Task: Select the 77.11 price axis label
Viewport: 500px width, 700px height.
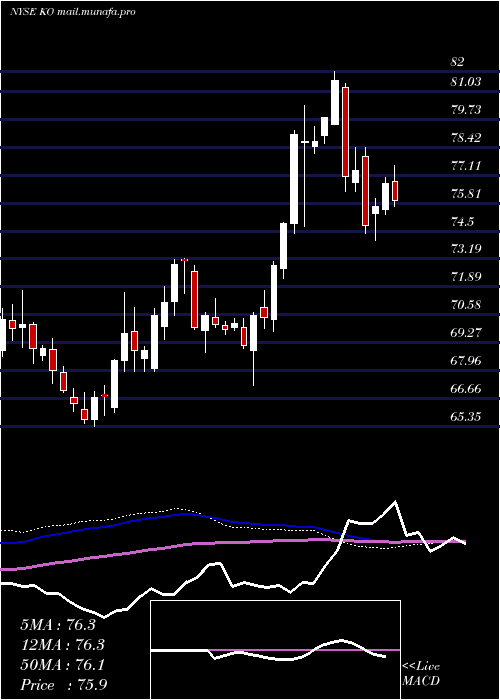Action: coord(467,166)
